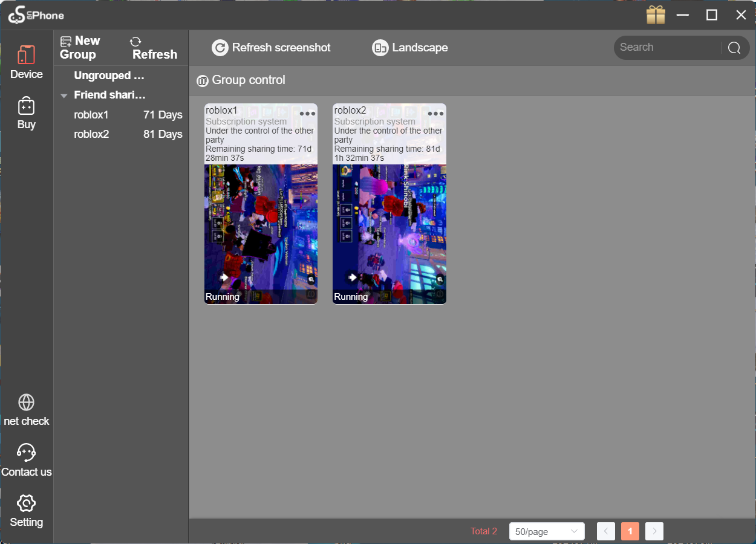Switch thumbnails to Landscape view

click(410, 48)
